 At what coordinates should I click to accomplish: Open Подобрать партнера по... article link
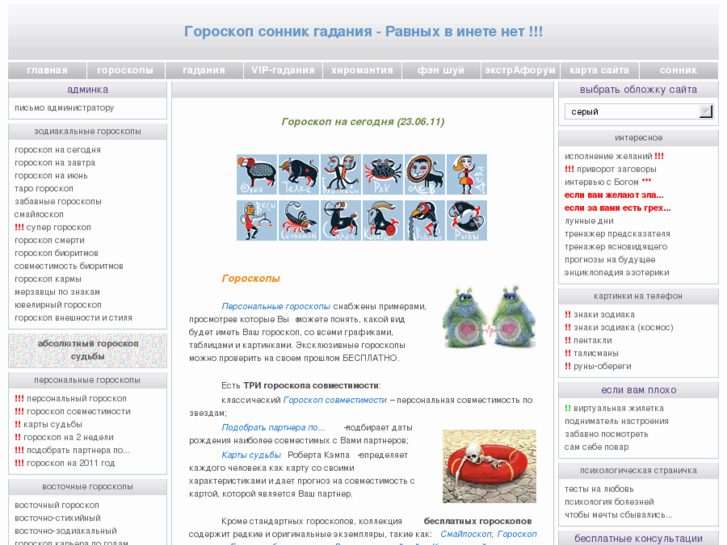click(x=273, y=428)
